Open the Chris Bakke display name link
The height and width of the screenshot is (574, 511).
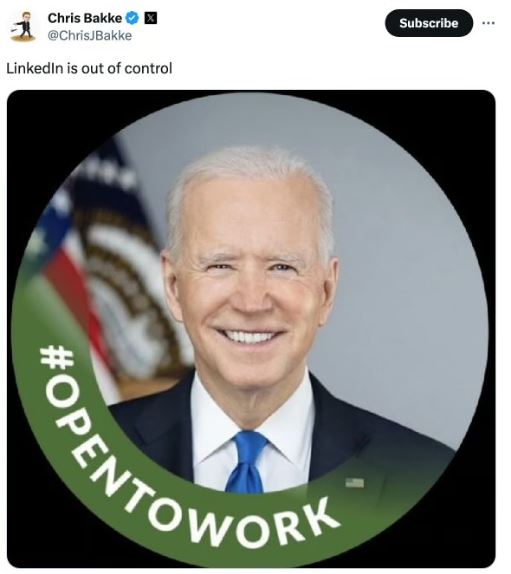click(85, 18)
